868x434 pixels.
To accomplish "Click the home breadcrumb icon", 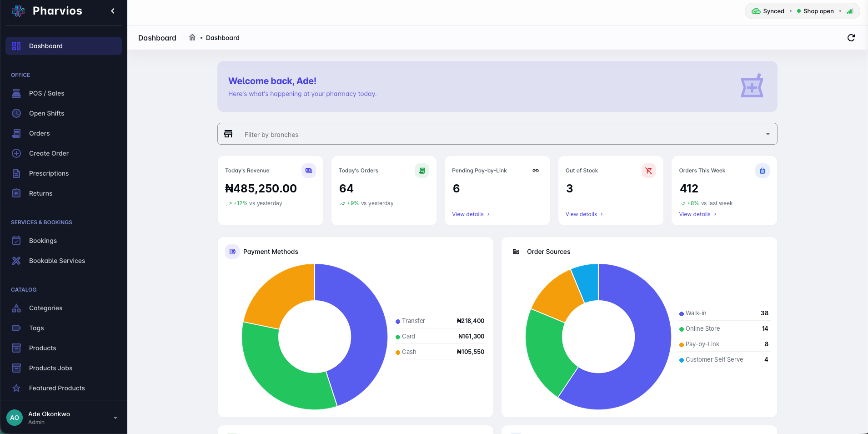I will (192, 37).
